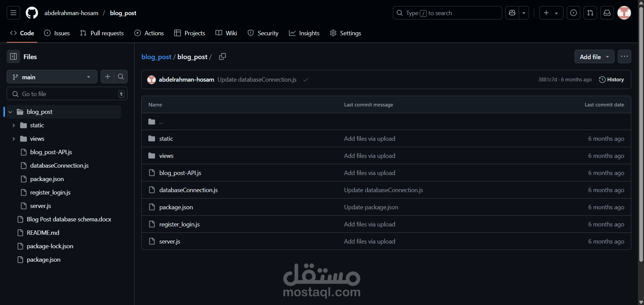Open server.js in file tree
This screenshot has width=644, height=305.
click(40, 206)
